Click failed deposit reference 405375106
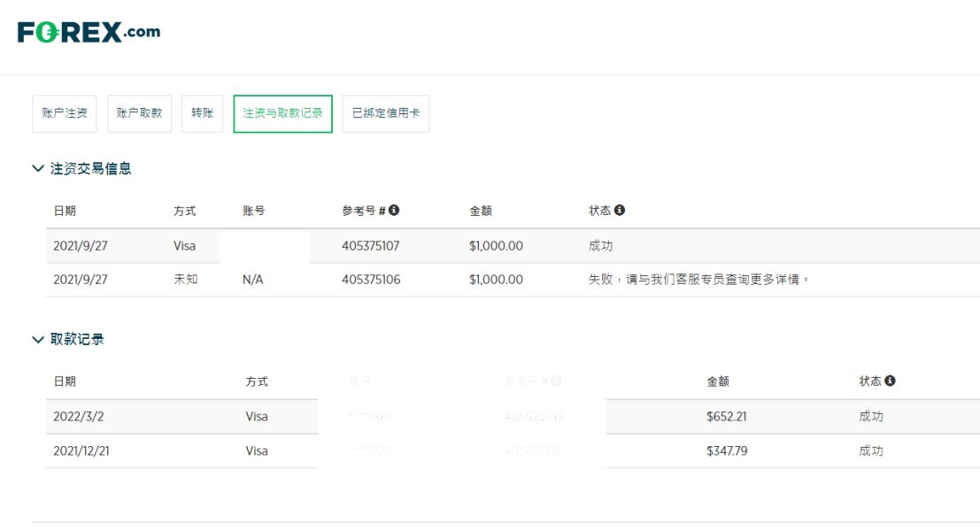The image size is (980, 531). click(370, 280)
